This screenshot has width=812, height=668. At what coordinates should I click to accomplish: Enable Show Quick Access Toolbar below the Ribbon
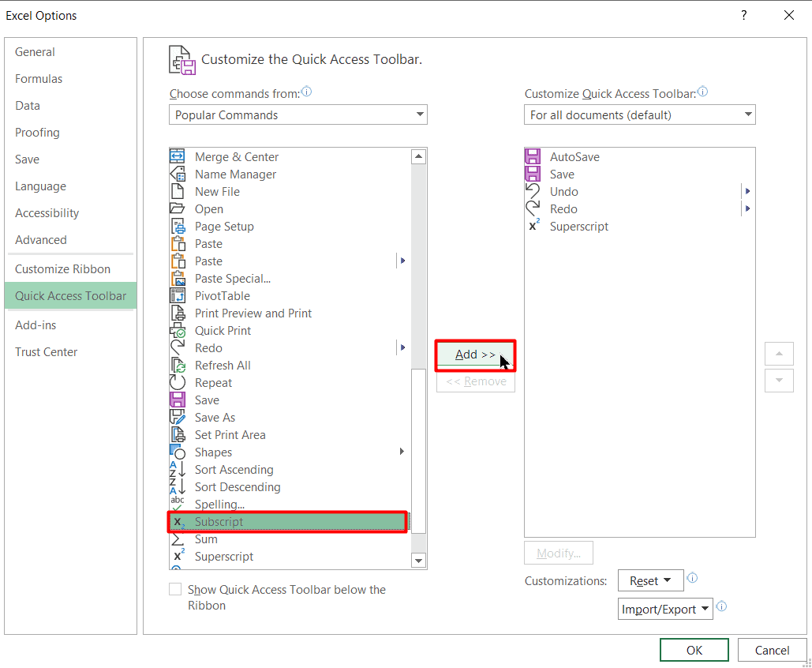tap(175, 589)
